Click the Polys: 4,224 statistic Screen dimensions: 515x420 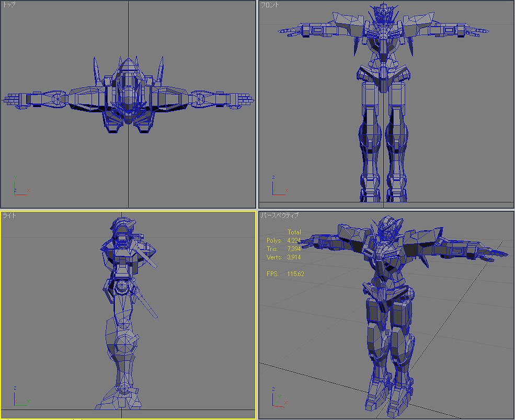pos(284,241)
